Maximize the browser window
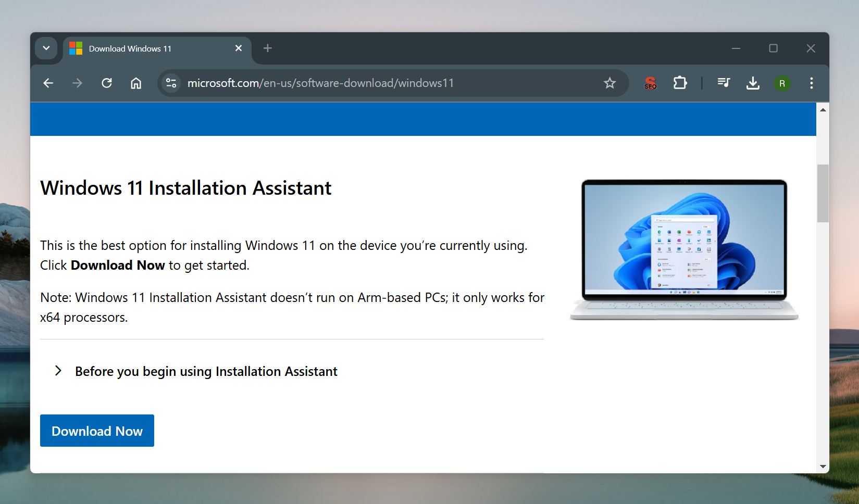This screenshot has width=859, height=504. (x=773, y=48)
